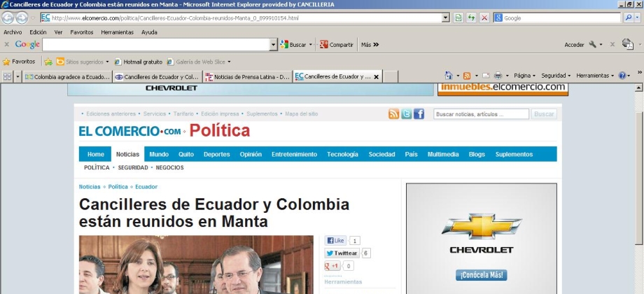Click the scrollbar up arrow

pyautogui.click(x=638, y=87)
